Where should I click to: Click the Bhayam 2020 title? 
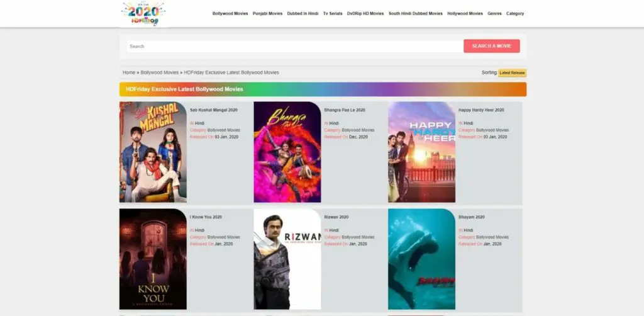pos(472,217)
